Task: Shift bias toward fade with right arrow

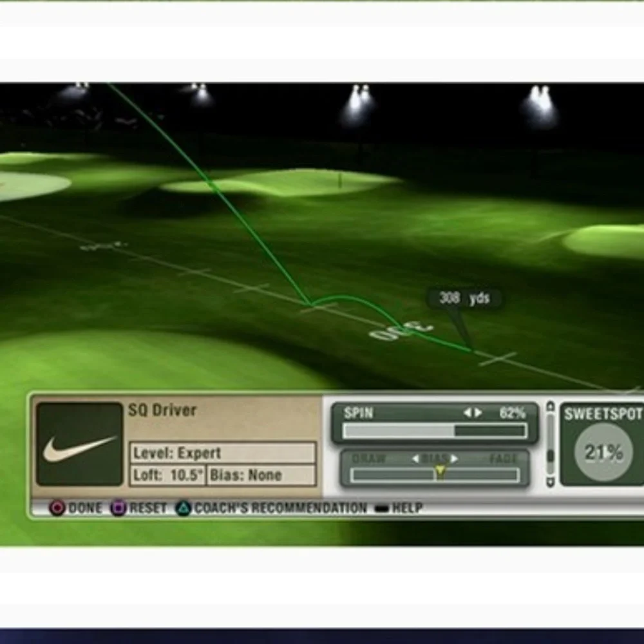Action: (454, 459)
